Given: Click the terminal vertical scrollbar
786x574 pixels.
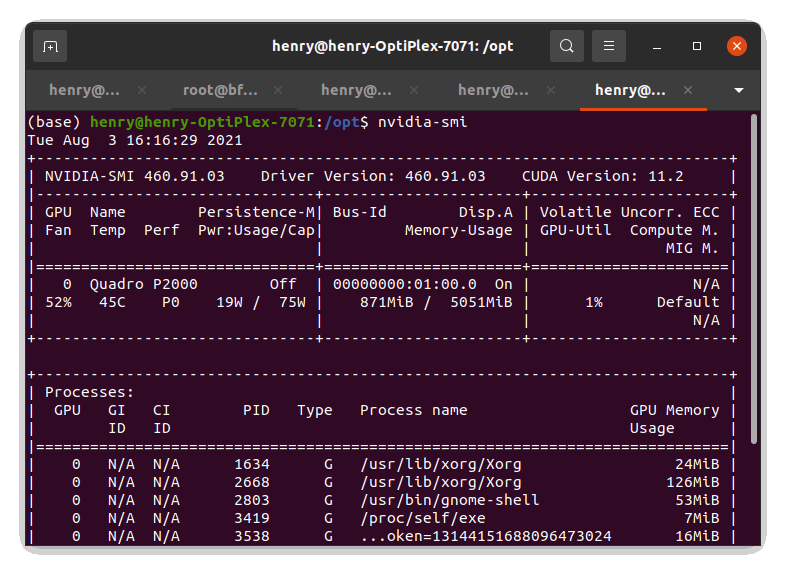Looking at the screenshot, I should tap(754, 279).
